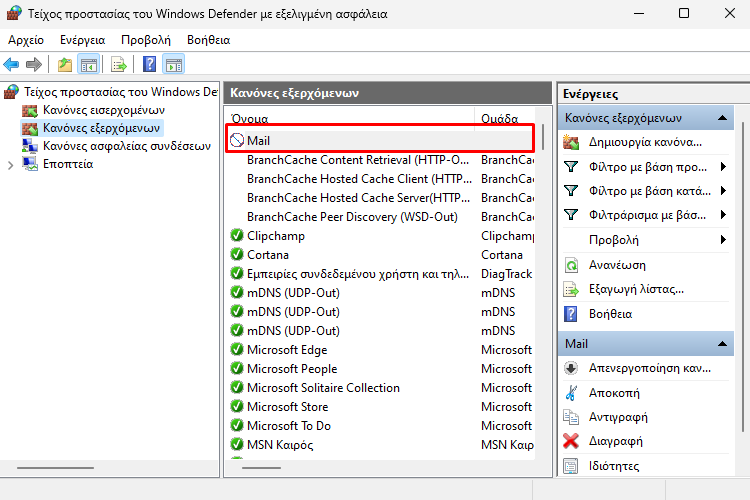Click the Βοήθεια help icon in the actions pane
Screen dimensions: 750x500
tap(571, 314)
